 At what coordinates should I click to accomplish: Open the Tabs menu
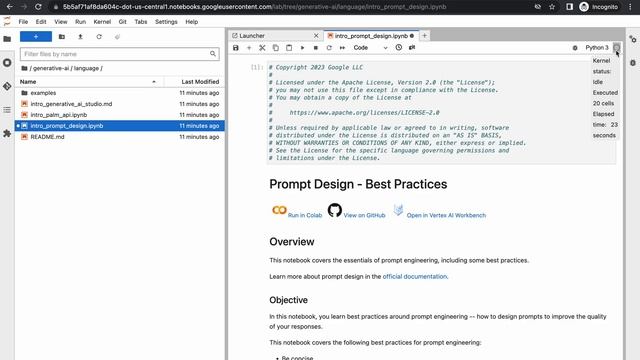click(141, 22)
